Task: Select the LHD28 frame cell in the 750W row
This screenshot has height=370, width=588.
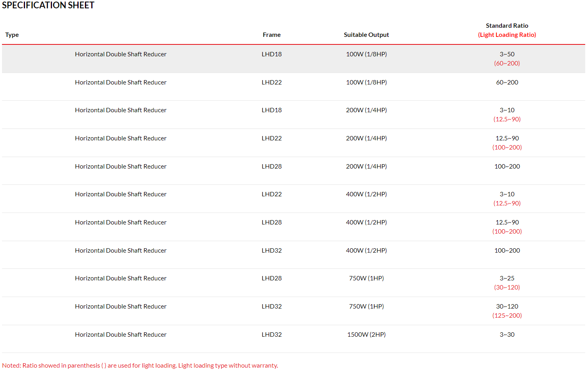Action: pos(272,278)
